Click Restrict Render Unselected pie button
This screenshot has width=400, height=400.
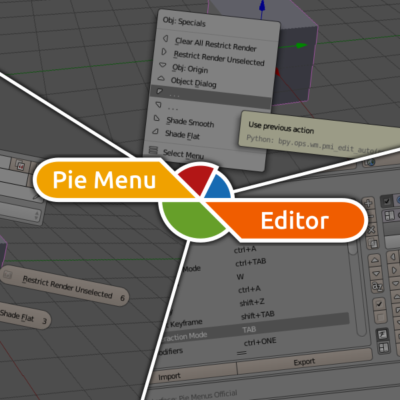(x=65, y=286)
